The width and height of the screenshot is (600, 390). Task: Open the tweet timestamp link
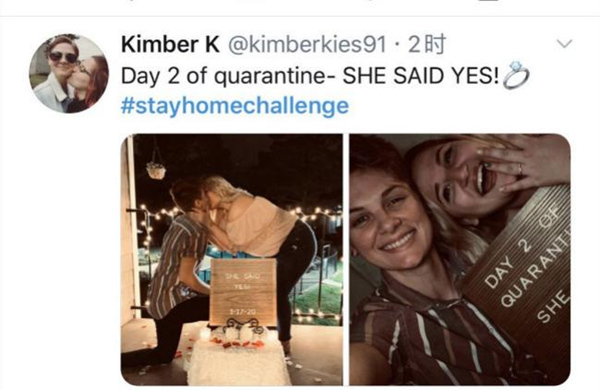(427, 44)
